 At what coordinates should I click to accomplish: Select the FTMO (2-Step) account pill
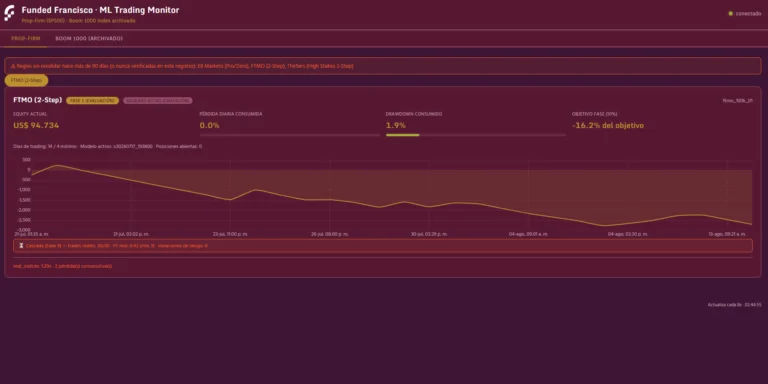coord(26,80)
